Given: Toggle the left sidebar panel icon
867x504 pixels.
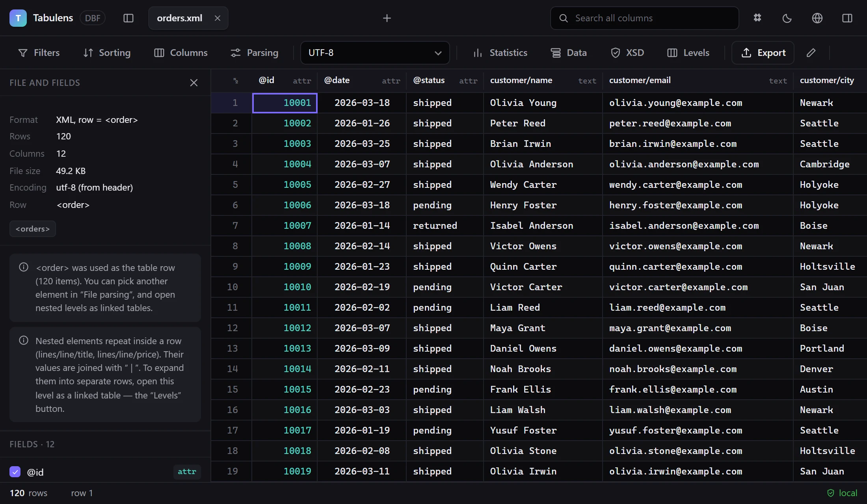Looking at the screenshot, I should 128,18.
